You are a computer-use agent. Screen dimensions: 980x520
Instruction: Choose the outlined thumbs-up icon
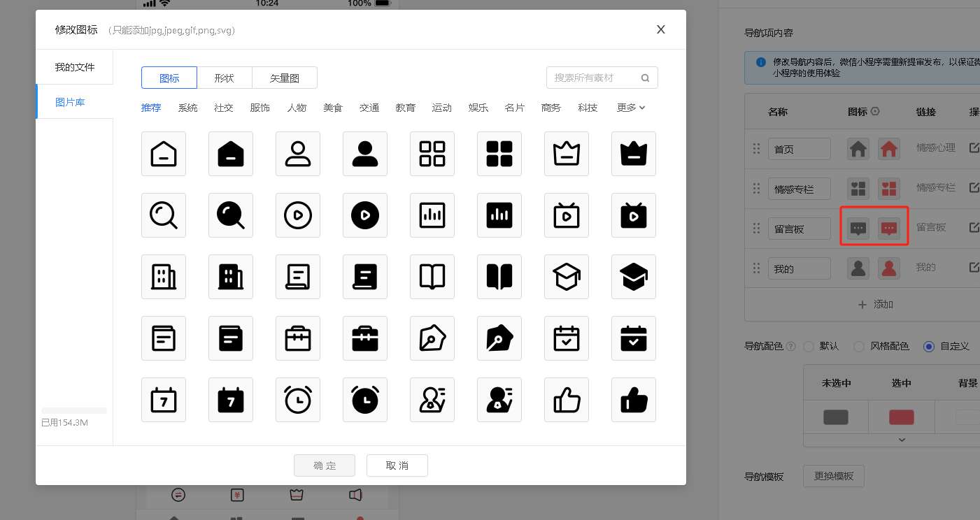click(x=567, y=400)
